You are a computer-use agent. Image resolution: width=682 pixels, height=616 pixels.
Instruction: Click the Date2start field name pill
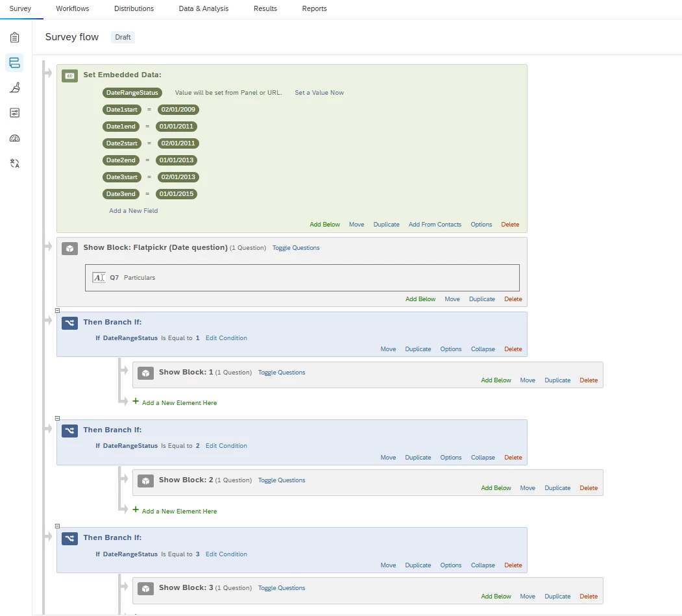[122, 143]
